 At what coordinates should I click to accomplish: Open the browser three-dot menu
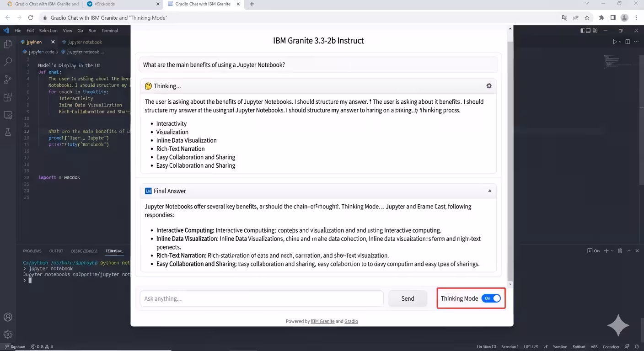pos(636,18)
